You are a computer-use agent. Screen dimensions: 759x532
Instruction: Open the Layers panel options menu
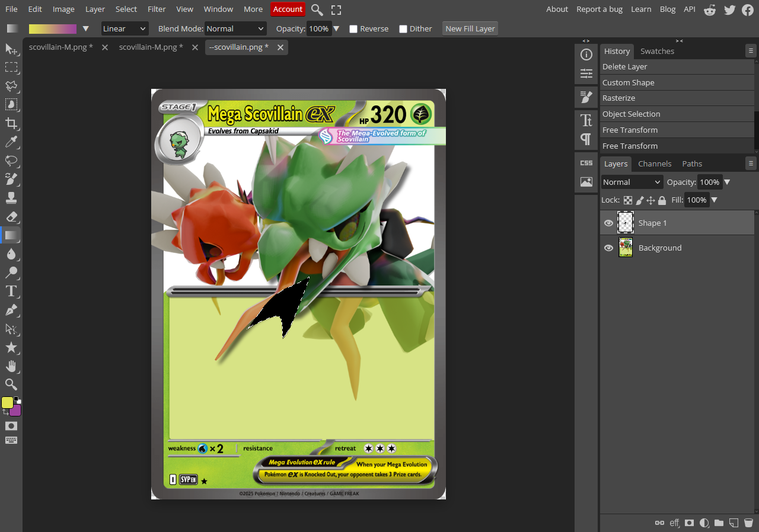751,164
